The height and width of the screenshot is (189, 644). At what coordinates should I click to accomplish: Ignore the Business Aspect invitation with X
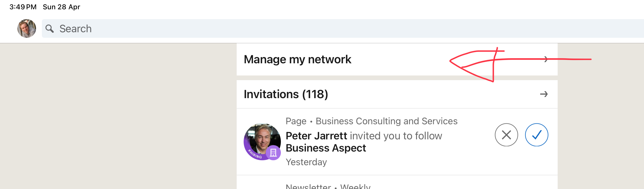pyautogui.click(x=506, y=135)
